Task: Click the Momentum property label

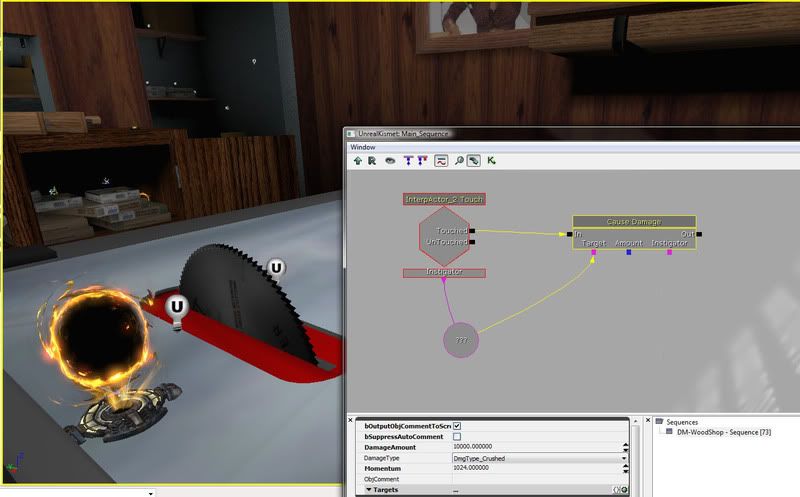Action: [383, 468]
